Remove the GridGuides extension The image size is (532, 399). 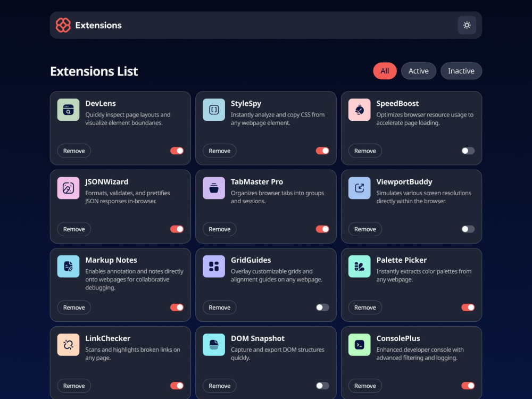tap(220, 307)
